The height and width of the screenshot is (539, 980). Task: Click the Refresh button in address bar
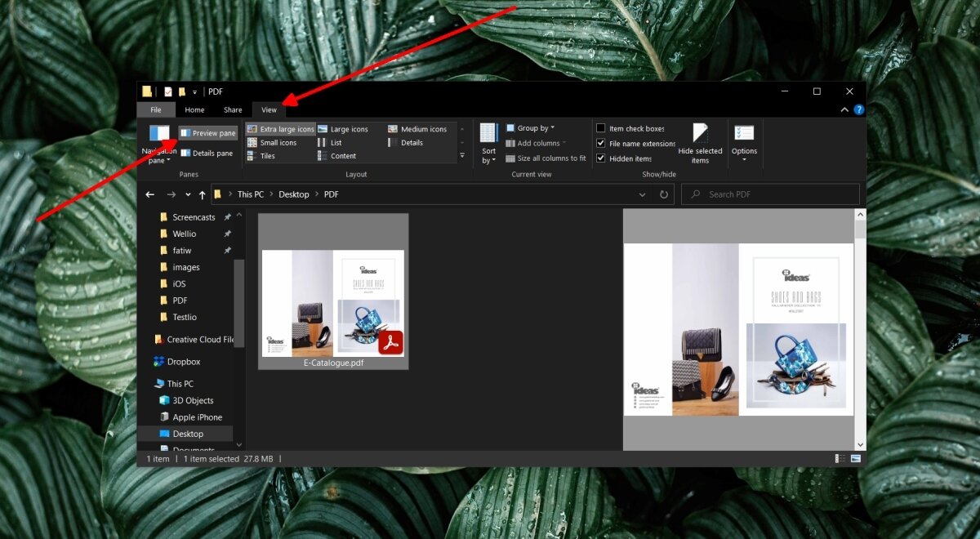pos(664,194)
